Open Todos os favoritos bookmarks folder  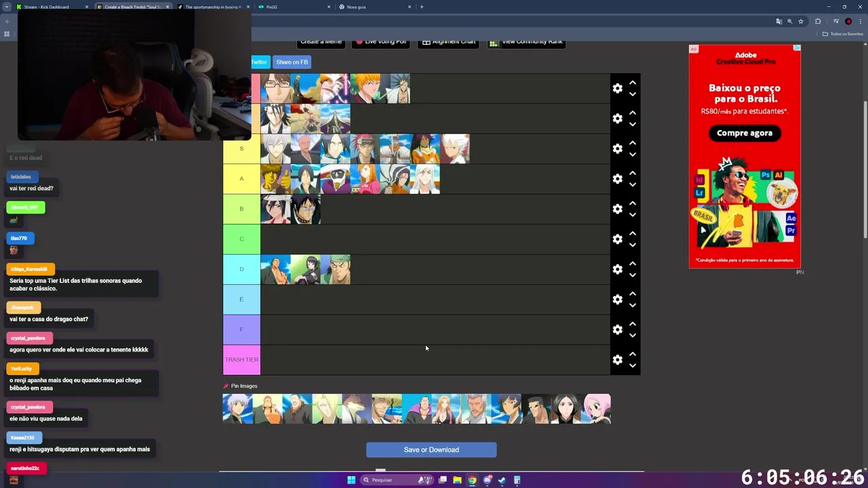(x=842, y=34)
